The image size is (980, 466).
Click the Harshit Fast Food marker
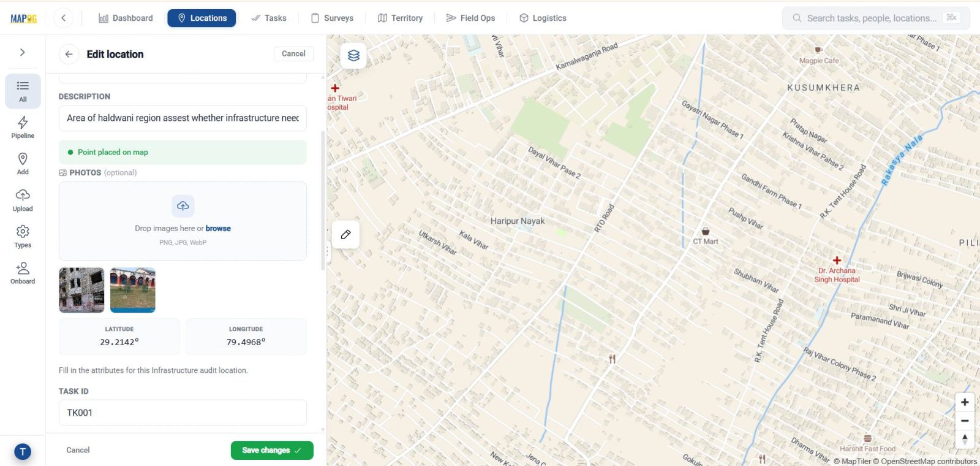867,438
